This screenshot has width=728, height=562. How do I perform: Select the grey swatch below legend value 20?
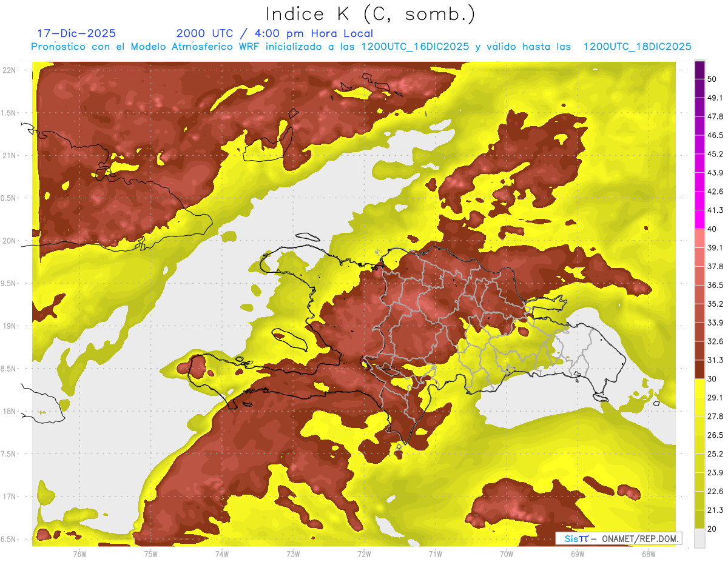(x=699, y=538)
